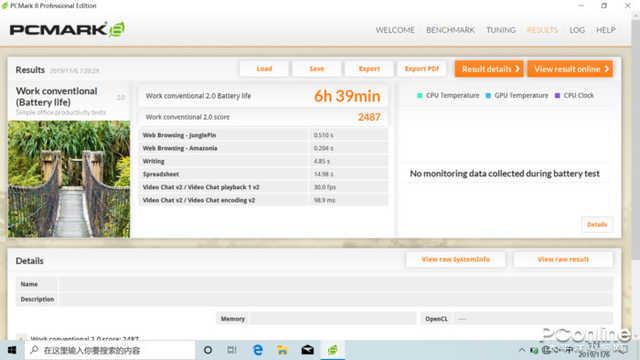Select the Video Chat encoding v2 row
Screen dimensions: 640x360
[x=263, y=200]
